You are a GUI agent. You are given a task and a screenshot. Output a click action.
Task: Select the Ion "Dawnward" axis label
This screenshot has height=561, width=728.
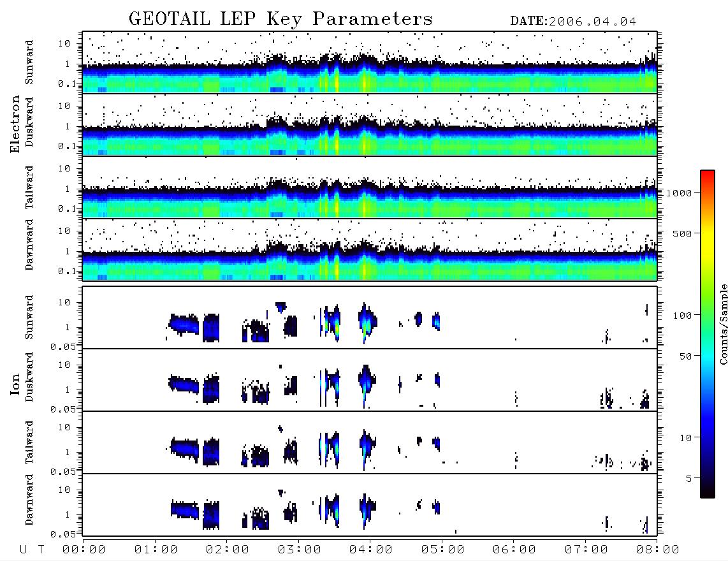tap(29, 500)
